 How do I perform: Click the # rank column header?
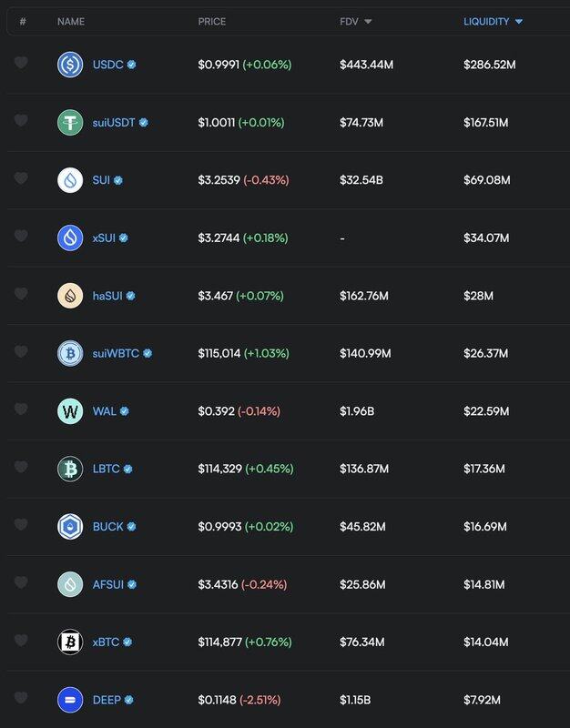point(23,22)
